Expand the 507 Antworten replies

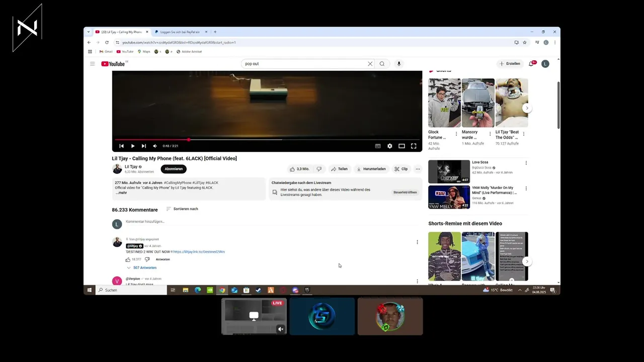coord(141,267)
